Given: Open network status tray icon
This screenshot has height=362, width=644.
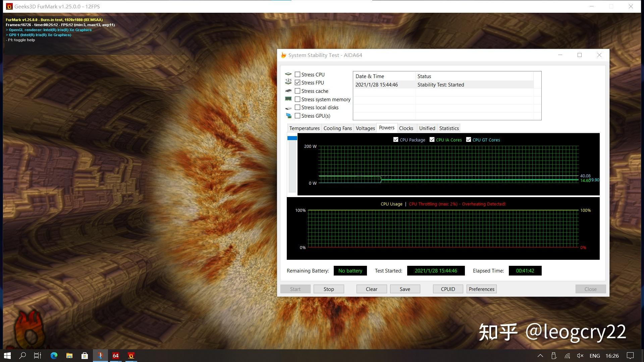Looking at the screenshot, I should [x=567, y=356].
